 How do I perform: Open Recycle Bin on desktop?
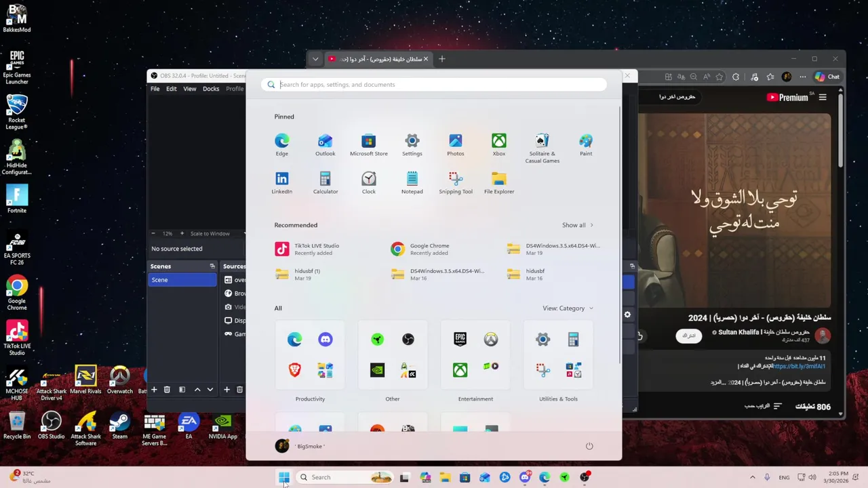(17, 426)
